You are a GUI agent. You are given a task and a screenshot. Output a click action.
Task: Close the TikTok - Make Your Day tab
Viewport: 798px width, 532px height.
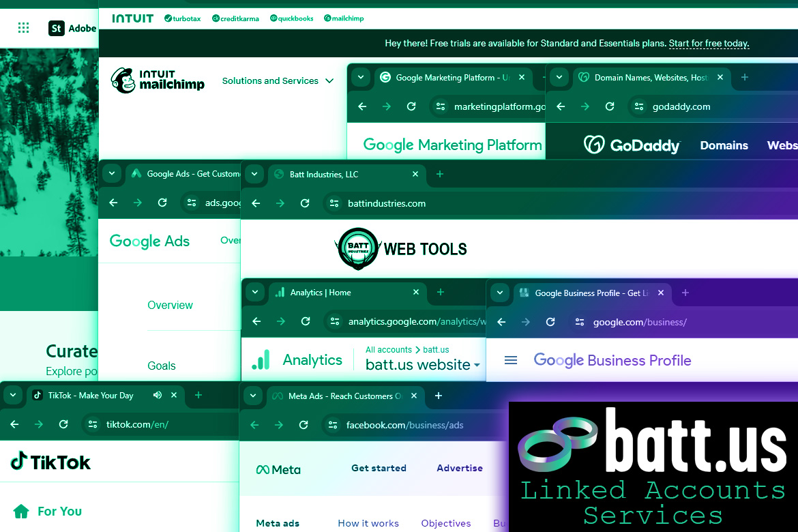[x=173, y=395]
